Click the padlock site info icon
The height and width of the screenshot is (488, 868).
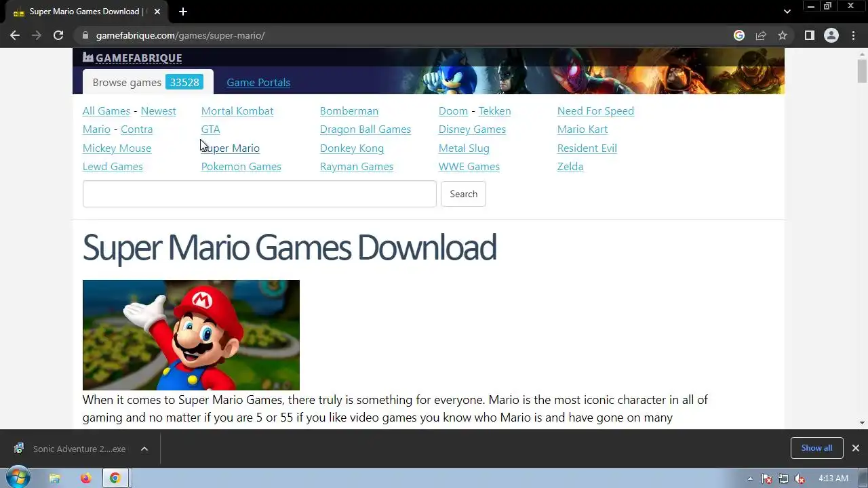point(85,35)
